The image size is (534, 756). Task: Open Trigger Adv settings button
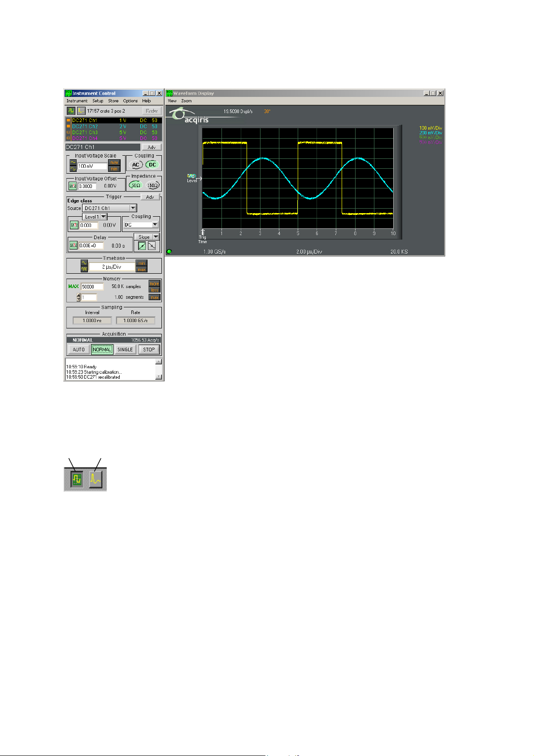click(x=150, y=197)
